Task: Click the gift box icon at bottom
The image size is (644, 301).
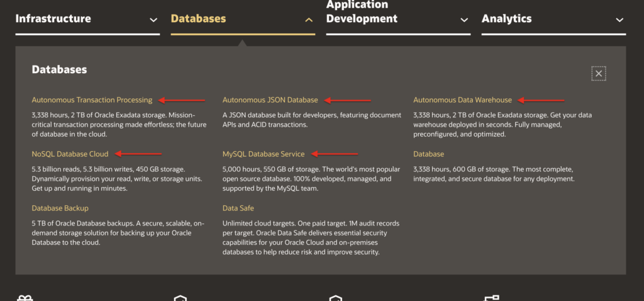Action: click(x=25, y=298)
